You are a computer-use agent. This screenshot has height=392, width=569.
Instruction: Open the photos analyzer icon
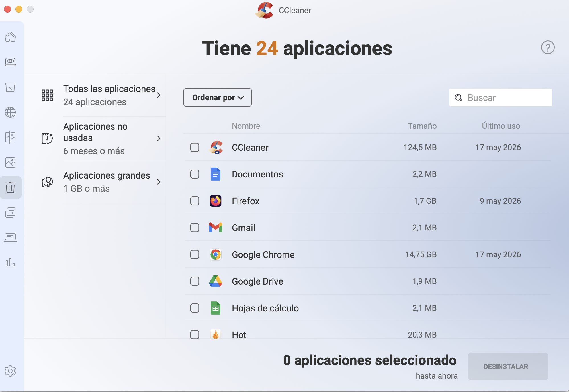pos(10,162)
